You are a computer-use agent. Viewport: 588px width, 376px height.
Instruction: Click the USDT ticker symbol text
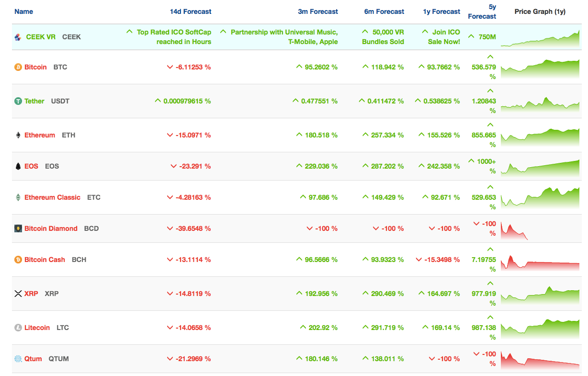tap(60, 101)
